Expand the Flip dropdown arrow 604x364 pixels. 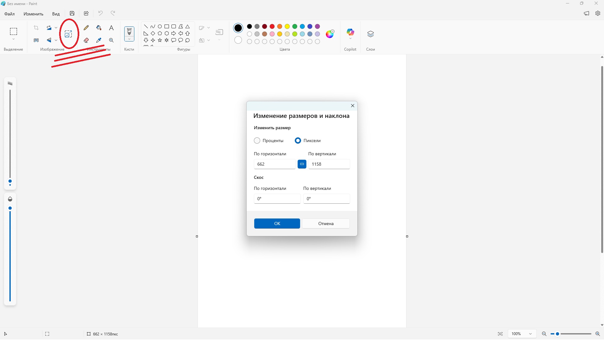56,40
